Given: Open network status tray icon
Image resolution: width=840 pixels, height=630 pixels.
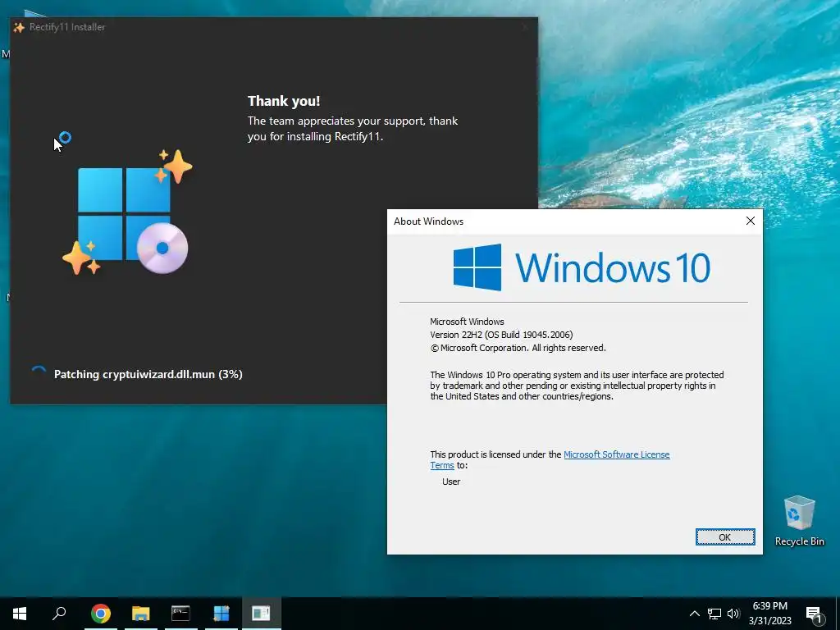Looking at the screenshot, I should pos(714,614).
